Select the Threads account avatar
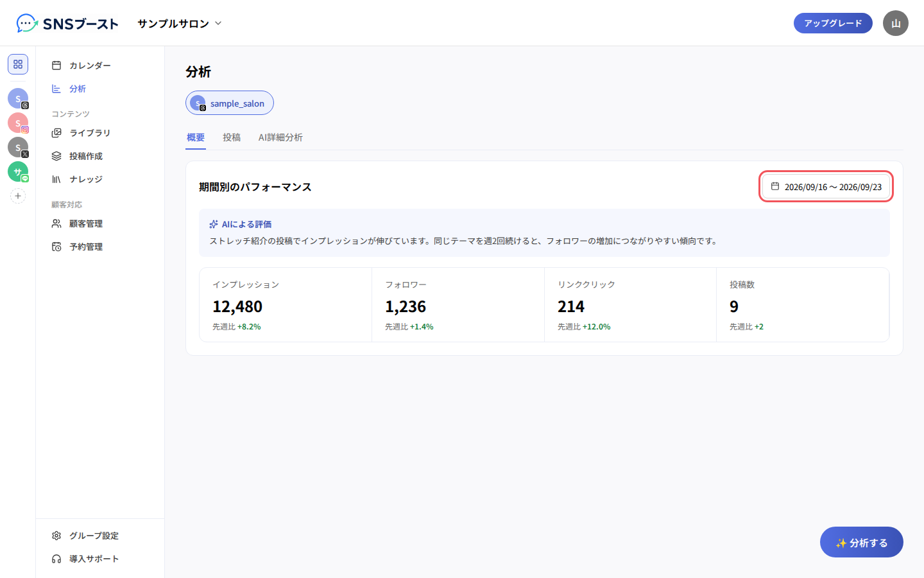Screen dimensions: 924x578 point(18,98)
